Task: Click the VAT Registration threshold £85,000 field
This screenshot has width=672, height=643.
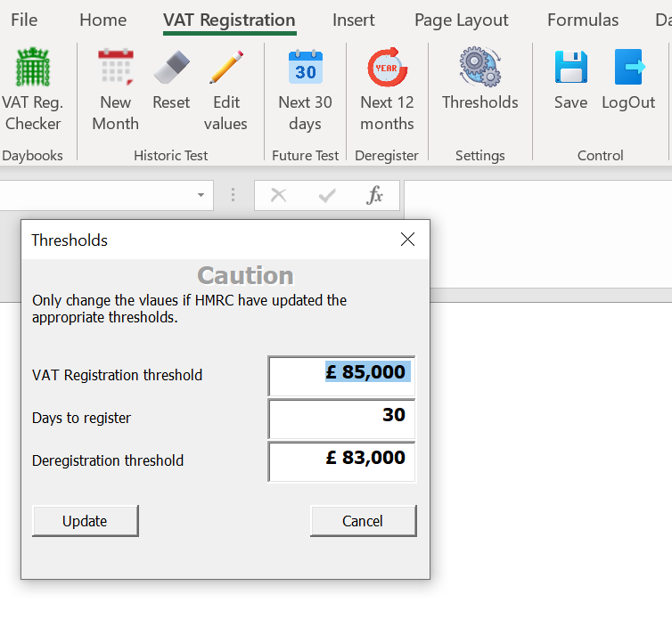Action: click(x=341, y=376)
